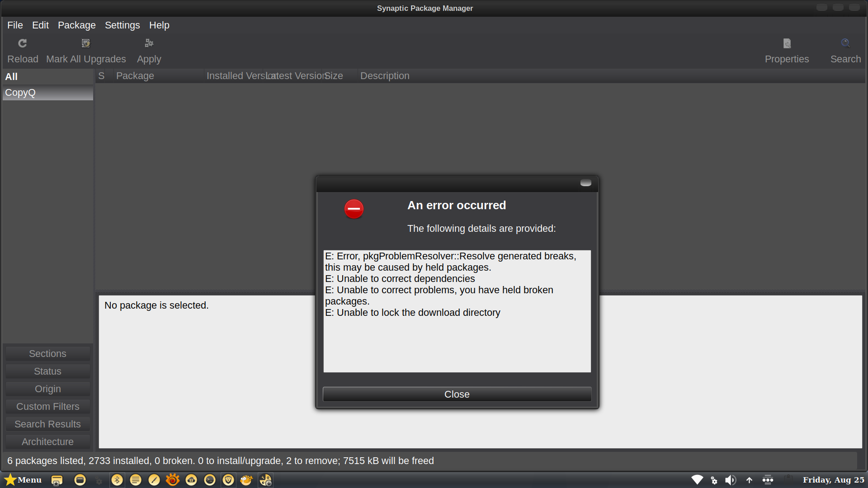This screenshot has width=868, height=488.
Task: Click 'E: Unable to correct dependencies' line
Action: (x=400, y=279)
